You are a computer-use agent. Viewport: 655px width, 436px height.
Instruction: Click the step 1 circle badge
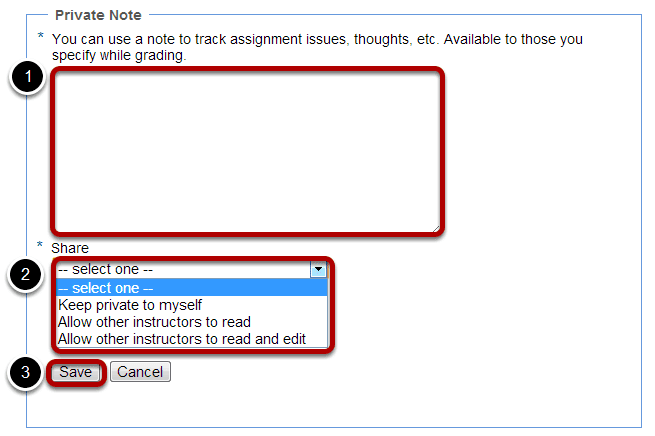point(28,76)
